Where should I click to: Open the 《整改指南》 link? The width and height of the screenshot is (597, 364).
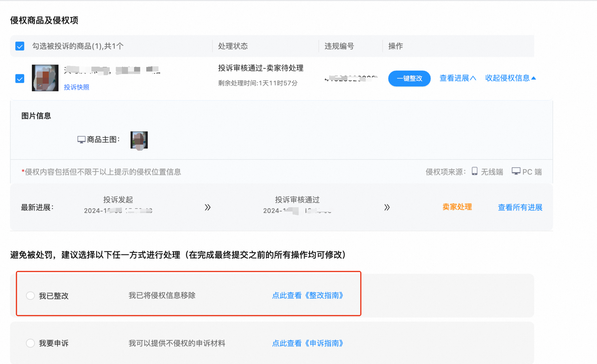click(x=307, y=295)
